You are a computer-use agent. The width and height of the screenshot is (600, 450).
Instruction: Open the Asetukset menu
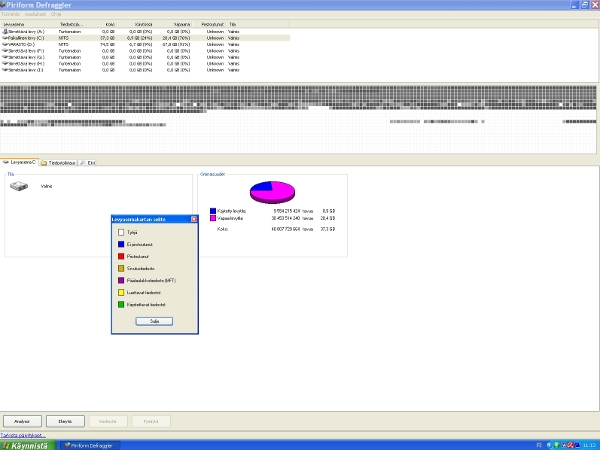[35, 14]
